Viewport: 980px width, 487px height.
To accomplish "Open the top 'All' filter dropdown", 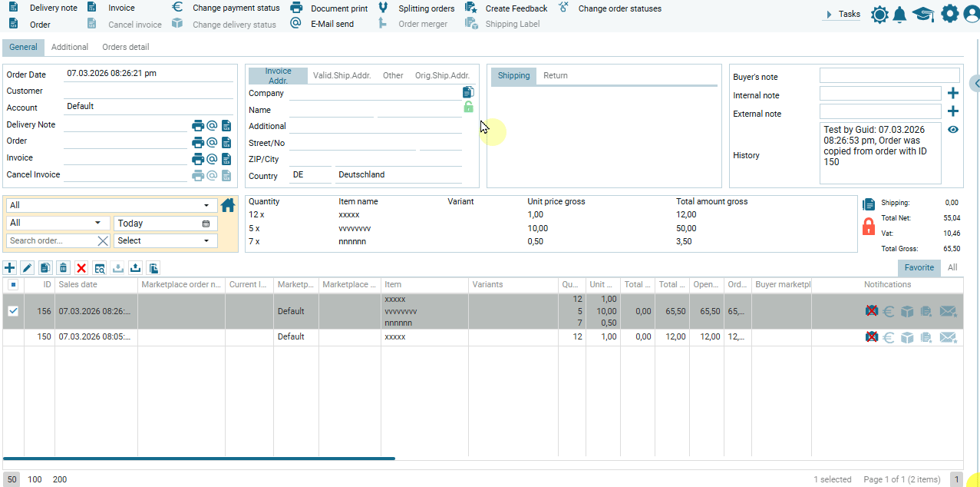I will coord(111,206).
